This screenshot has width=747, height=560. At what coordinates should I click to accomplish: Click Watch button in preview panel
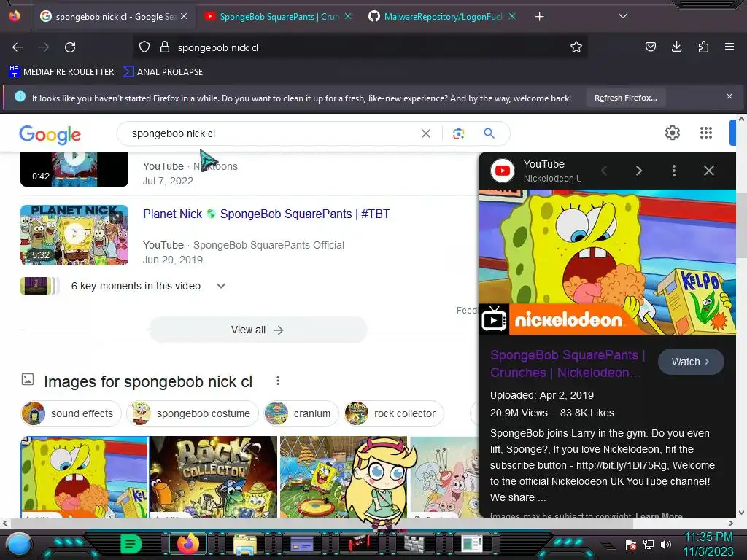(x=691, y=362)
